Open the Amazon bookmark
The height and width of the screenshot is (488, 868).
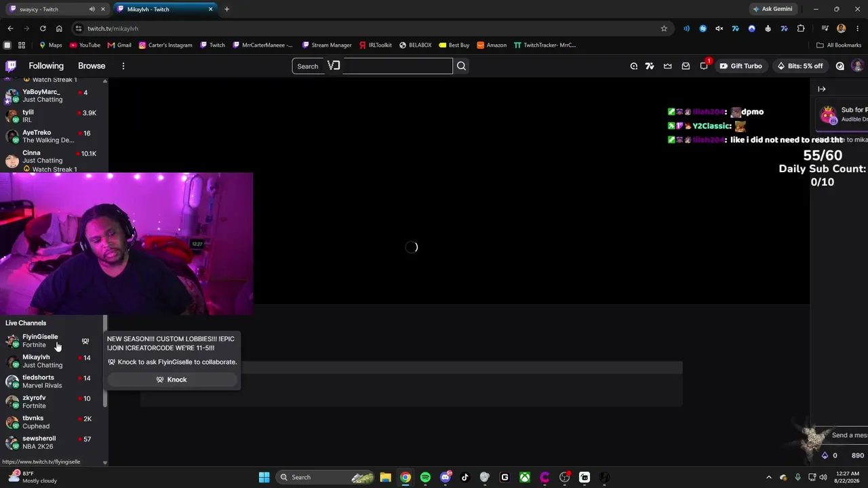(492, 45)
